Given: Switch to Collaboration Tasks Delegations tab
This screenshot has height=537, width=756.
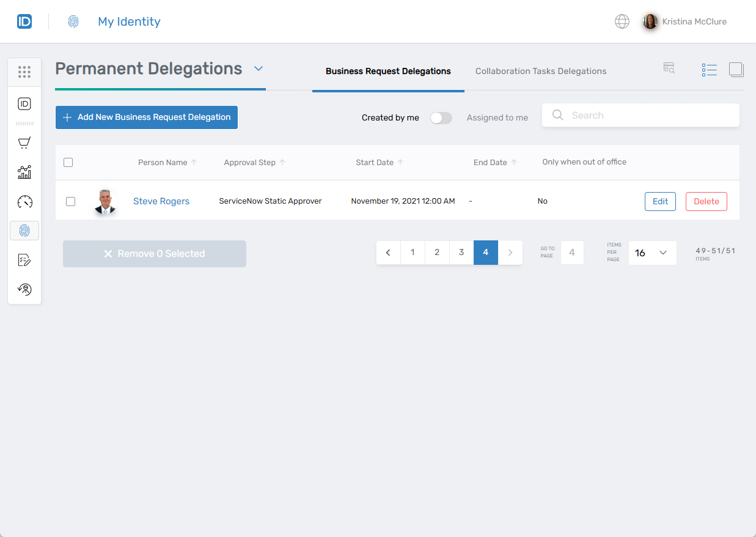Looking at the screenshot, I should [x=540, y=71].
